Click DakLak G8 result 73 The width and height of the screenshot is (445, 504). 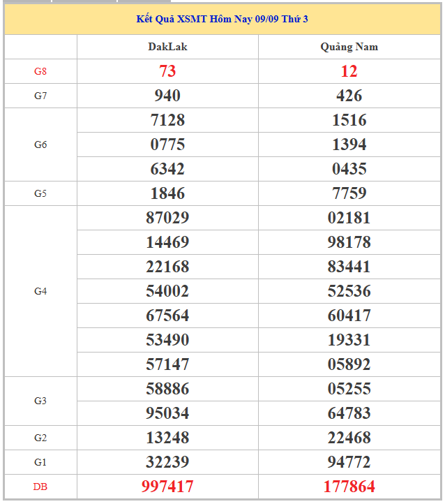click(x=167, y=71)
